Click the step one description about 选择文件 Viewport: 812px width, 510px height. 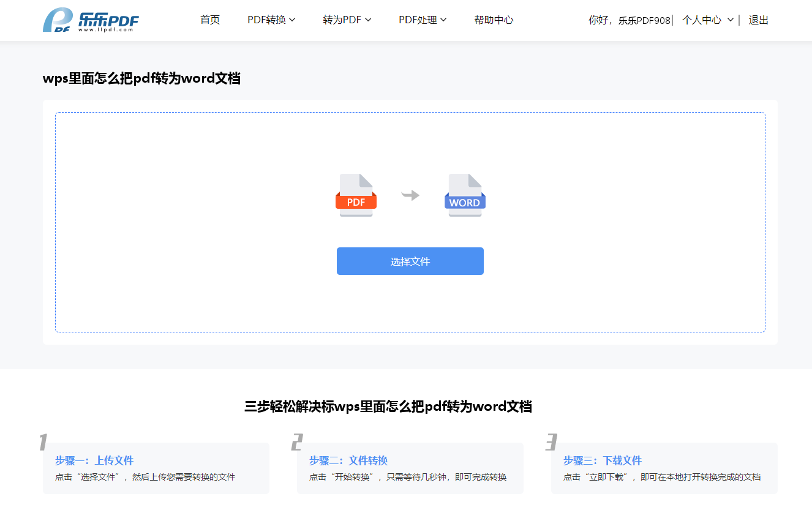pos(145,477)
